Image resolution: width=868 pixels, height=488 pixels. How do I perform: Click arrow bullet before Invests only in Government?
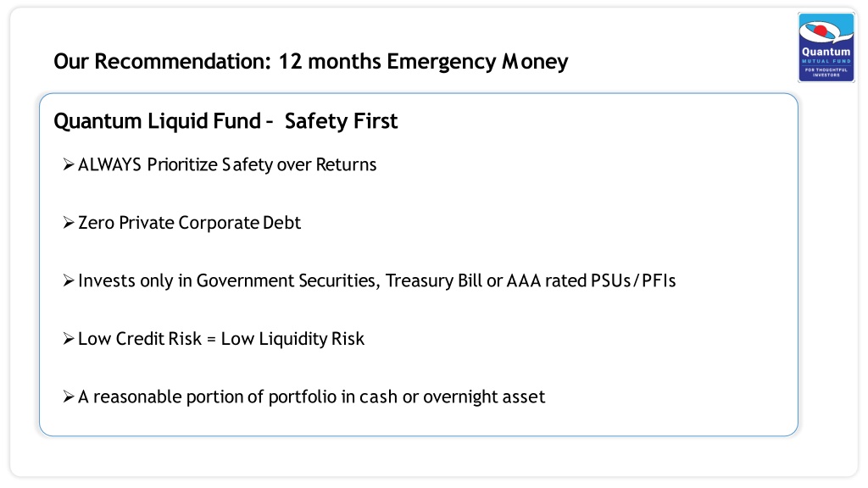coord(69,280)
